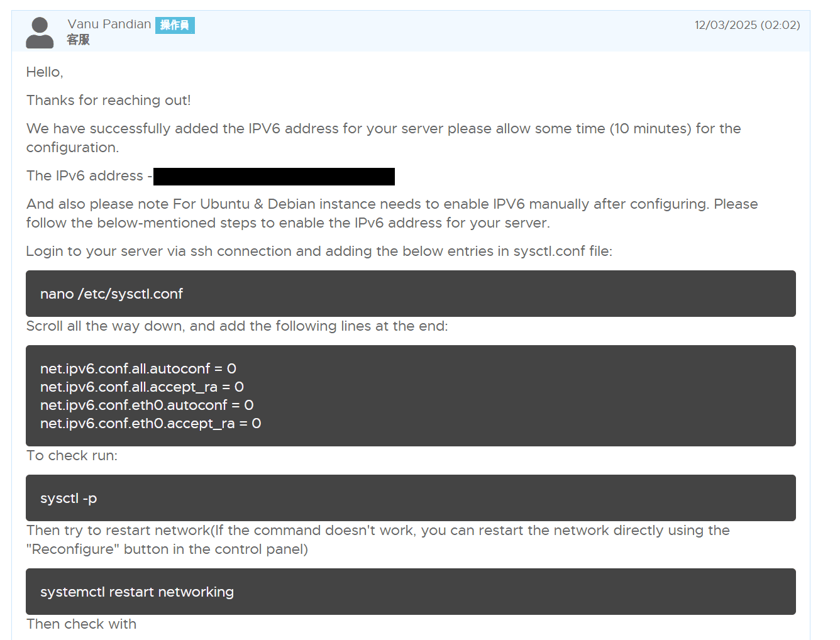Click the 12/03/2025 (02:02) timestamp
Screen dimensions: 840x640
pos(747,25)
